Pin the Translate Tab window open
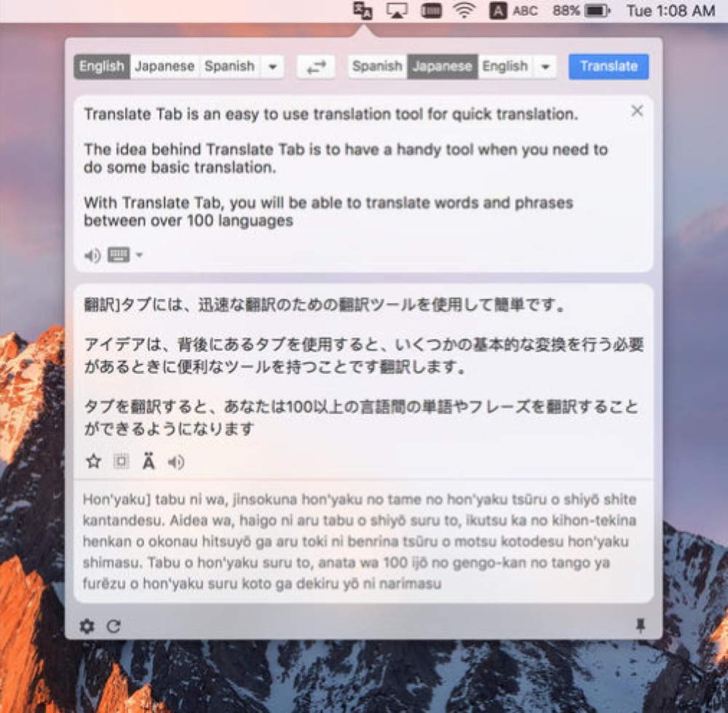728x713 pixels. (x=640, y=626)
